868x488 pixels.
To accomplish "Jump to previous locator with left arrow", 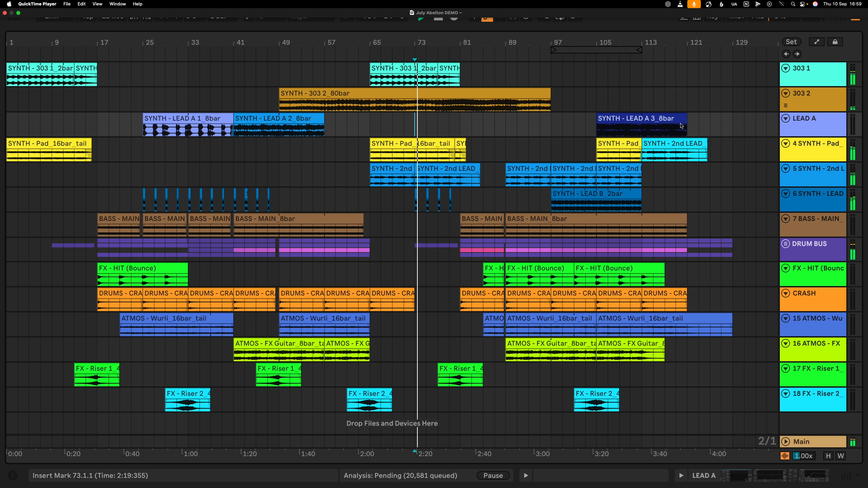I will point(786,54).
